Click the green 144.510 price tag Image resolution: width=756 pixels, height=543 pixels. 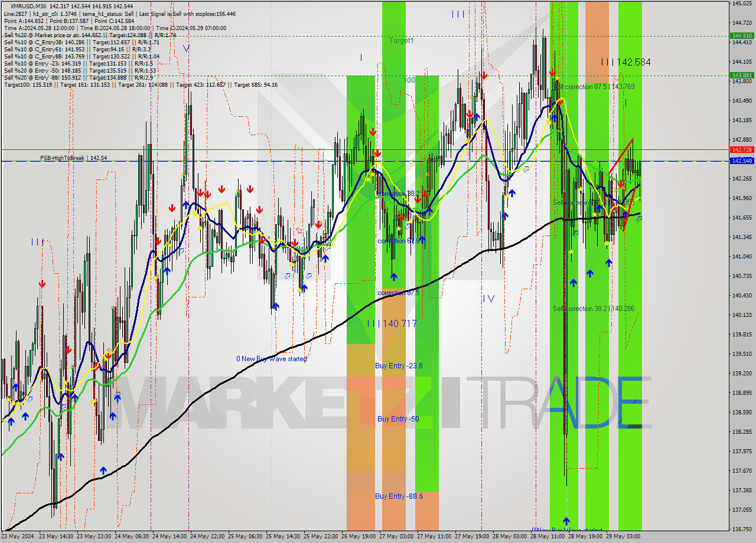tap(742, 35)
